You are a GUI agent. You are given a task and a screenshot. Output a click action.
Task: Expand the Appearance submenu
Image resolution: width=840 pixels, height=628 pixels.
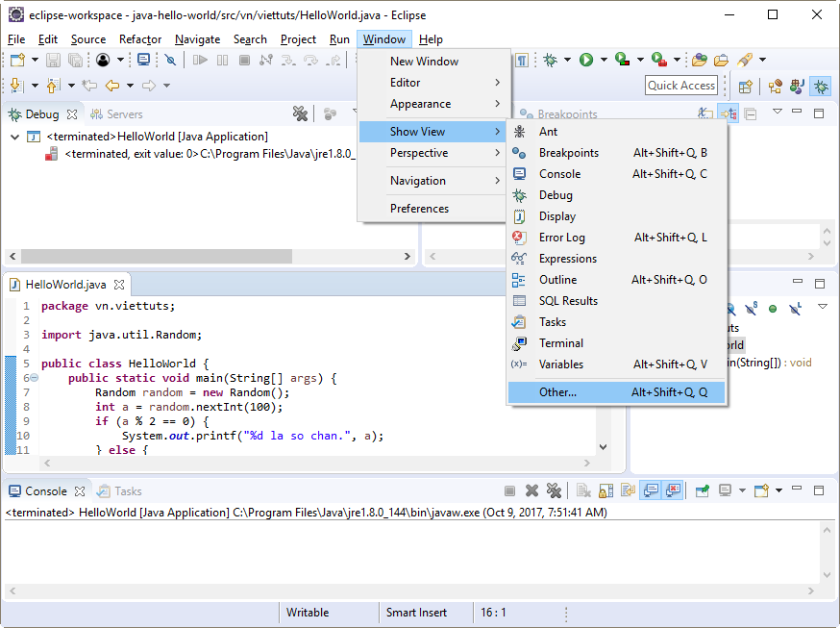(432, 104)
